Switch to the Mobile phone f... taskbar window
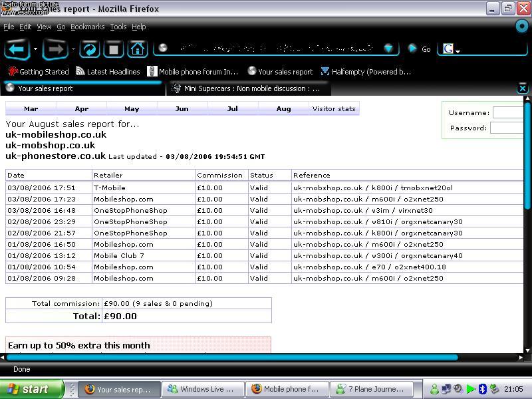Viewport: 532px width, 399px height. [287, 389]
